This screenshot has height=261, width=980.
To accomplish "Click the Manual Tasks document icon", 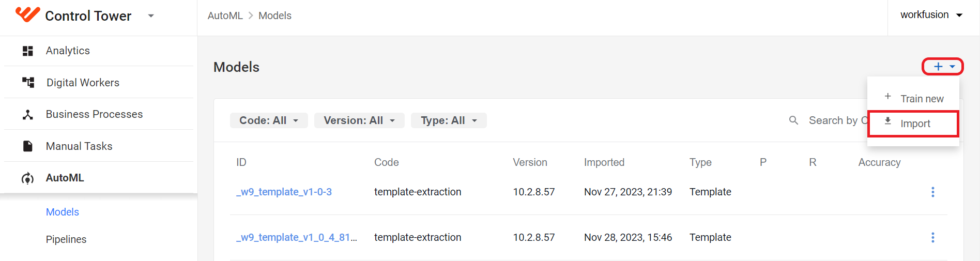I will pos(28,146).
